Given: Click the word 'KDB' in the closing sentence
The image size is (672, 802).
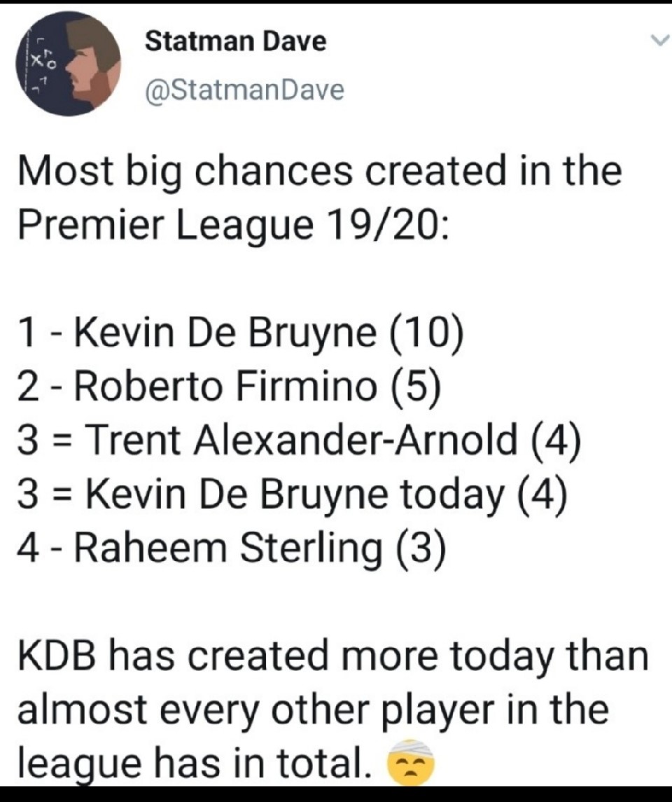Looking at the screenshot, I should [x=57, y=656].
